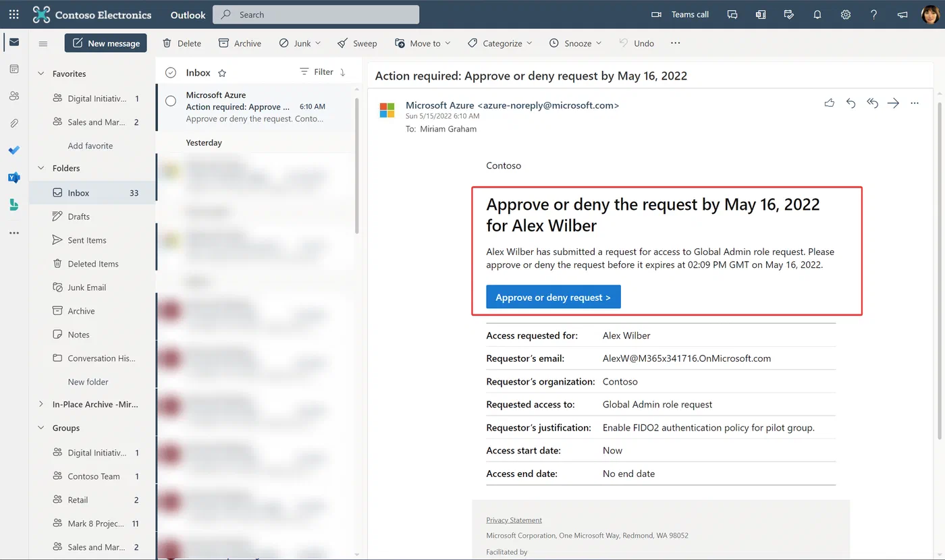Open the account profile picture
Screen dimensions: 945x560
click(x=931, y=14)
